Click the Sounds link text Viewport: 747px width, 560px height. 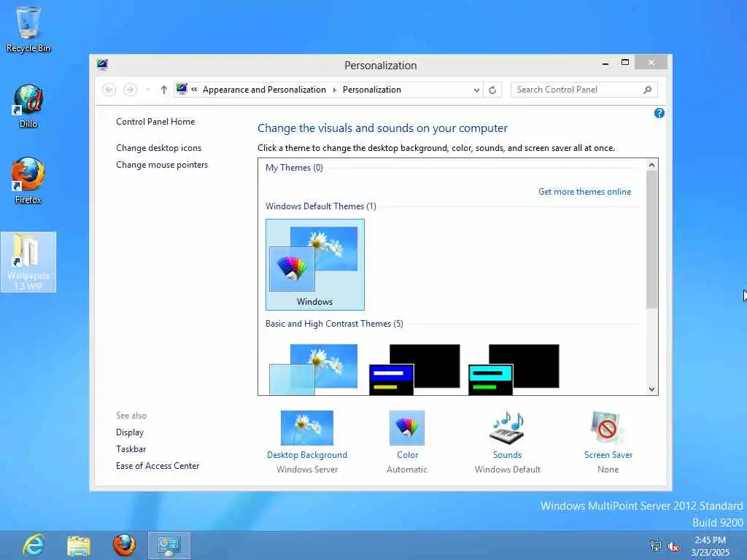(x=508, y=455)
